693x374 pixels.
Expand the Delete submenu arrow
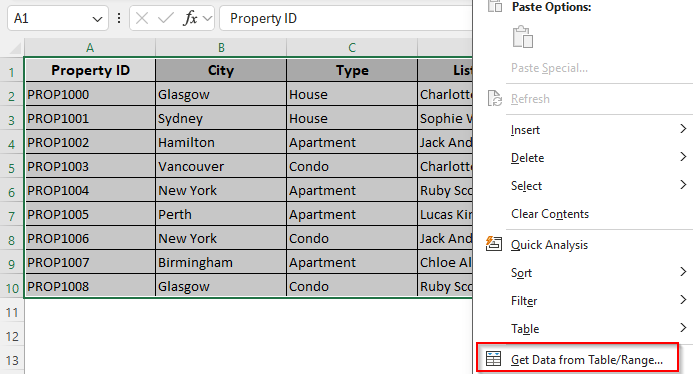683,156
